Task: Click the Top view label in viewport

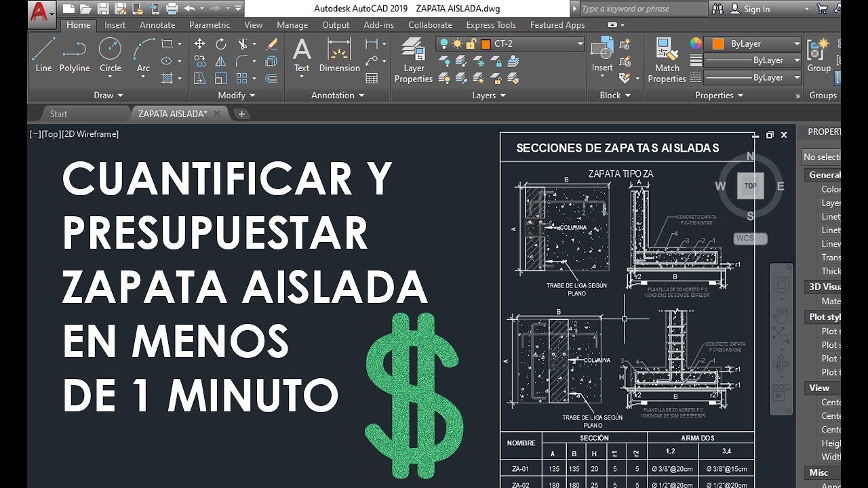Action: point(52,134)
